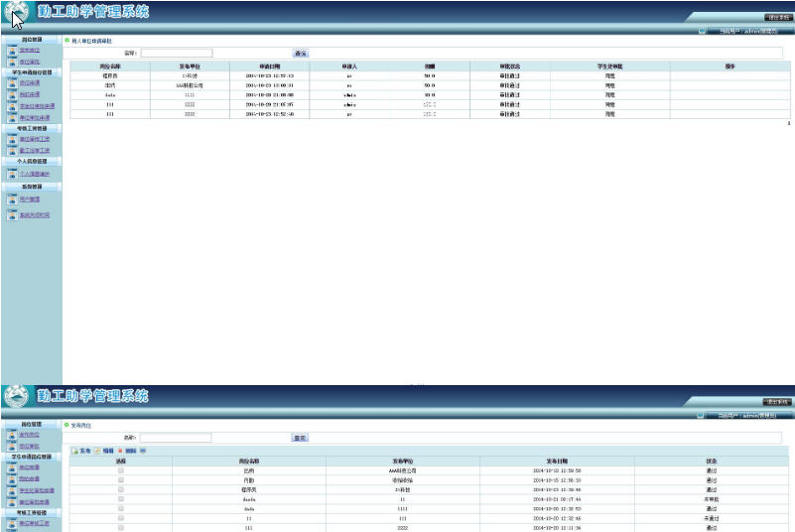Click the 用户管理 link in the upper sidebar
The height and width of the screenshot is (532, 795).
pyautogui.click(x=30, y=199)
